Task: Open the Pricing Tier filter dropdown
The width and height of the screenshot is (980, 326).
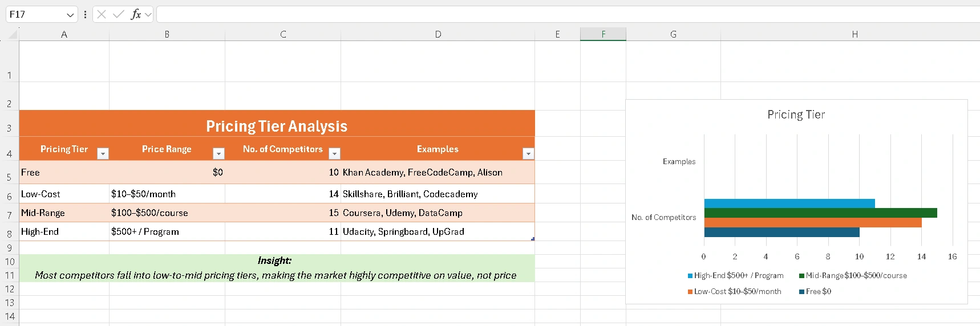Action: click(x=103, y=153)
